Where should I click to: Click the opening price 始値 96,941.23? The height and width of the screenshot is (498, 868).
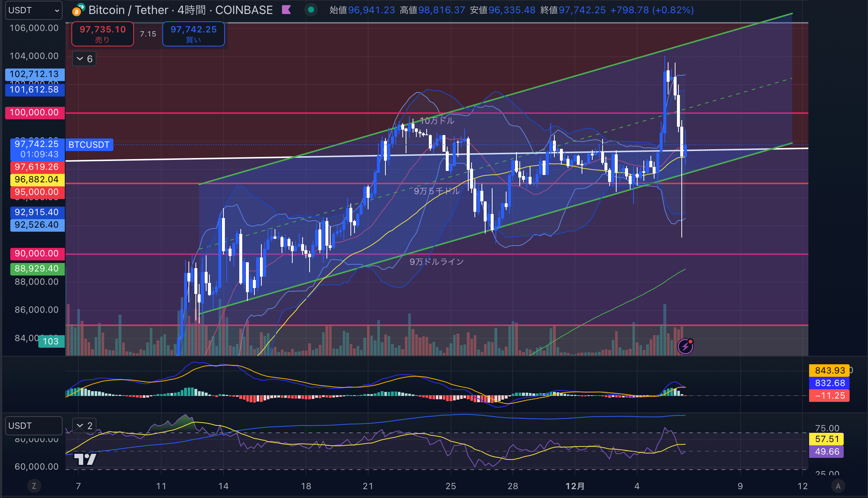click(362, 10)
